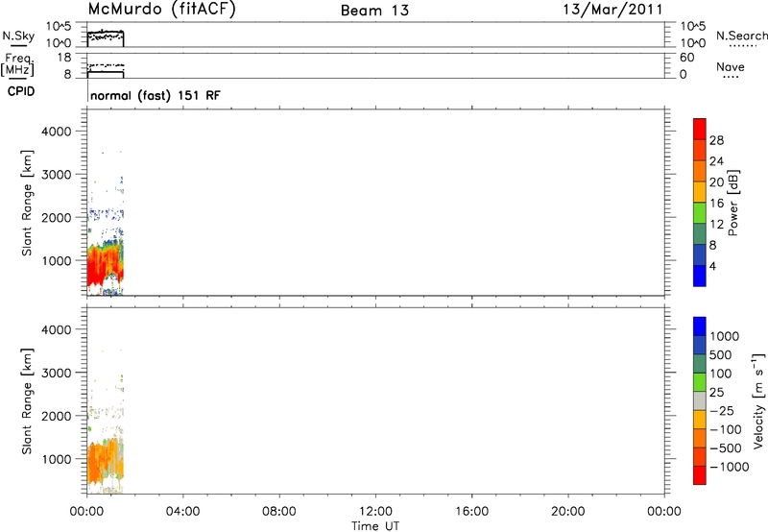This screenshot has width=768, height=532.
Task: Click the frequency trace in Freq. panel
Action: point(106,71)
